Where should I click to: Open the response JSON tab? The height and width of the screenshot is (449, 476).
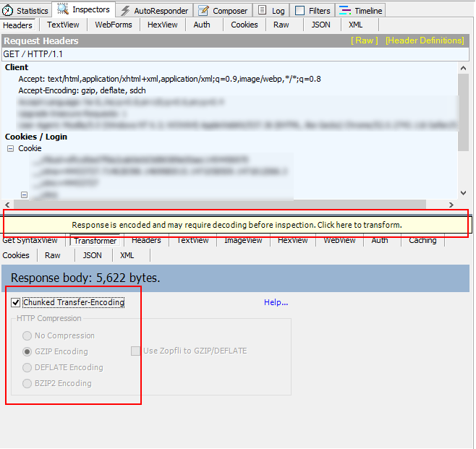93,255
